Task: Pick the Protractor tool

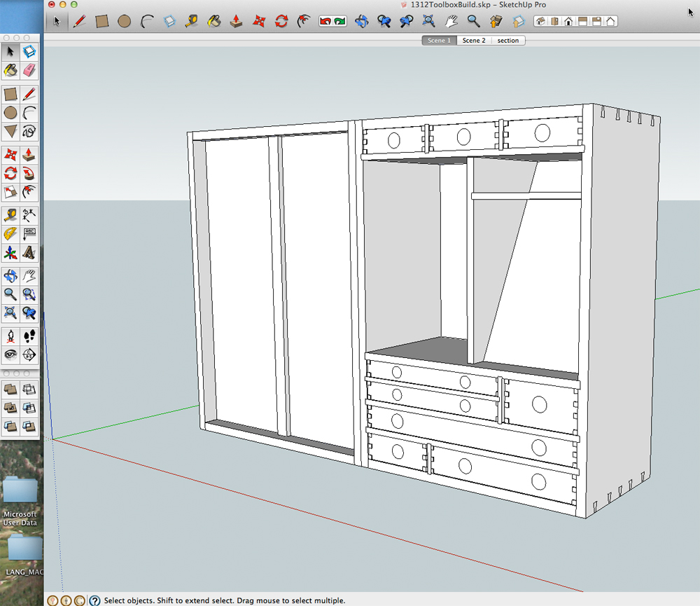Action: point(10,234)
